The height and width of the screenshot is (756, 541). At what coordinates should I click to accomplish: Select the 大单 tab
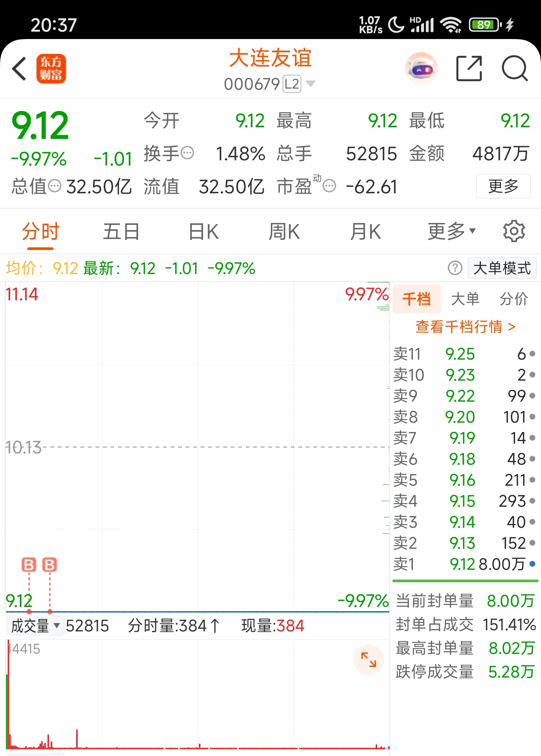[465, 299]
